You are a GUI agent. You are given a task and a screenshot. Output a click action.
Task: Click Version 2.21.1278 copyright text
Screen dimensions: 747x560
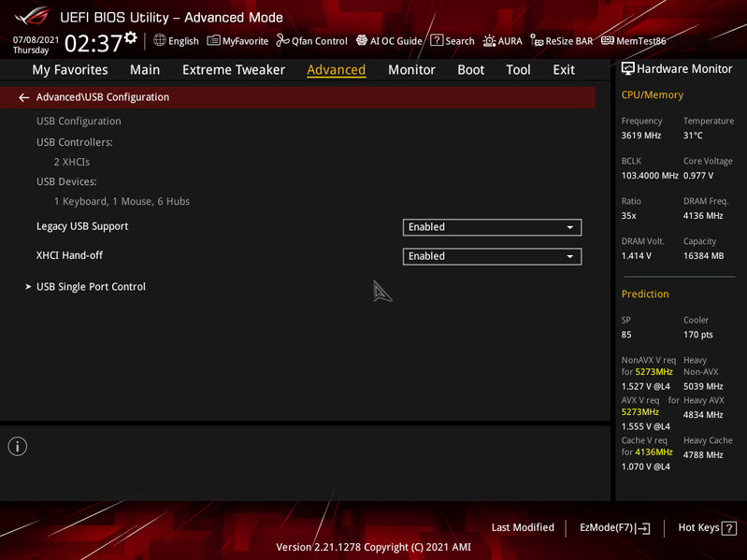[374, 547]
